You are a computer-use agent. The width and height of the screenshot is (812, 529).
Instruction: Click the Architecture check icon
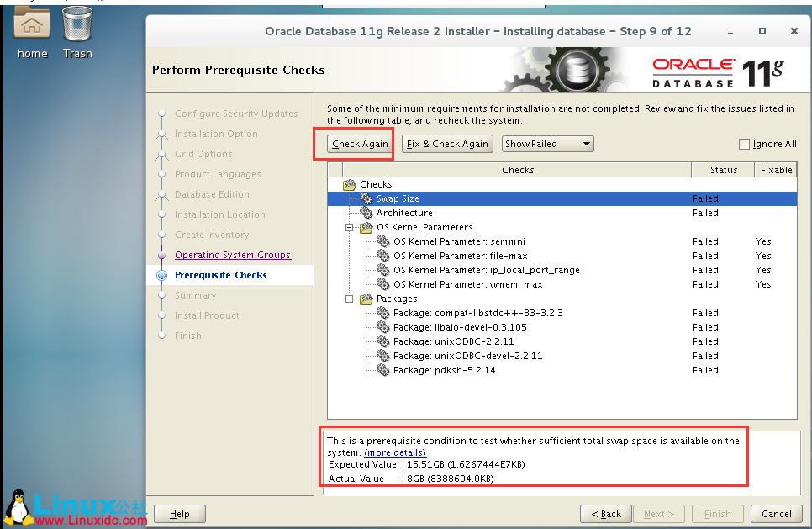366,213
